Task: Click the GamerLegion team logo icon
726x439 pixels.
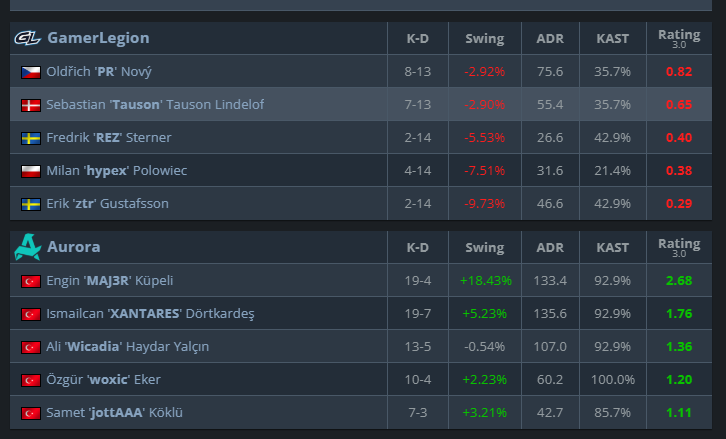Action: click(x=27, y=38)
